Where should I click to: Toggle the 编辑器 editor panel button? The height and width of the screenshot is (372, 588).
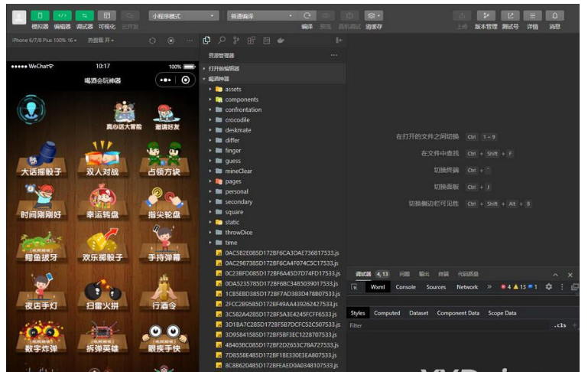63,15
